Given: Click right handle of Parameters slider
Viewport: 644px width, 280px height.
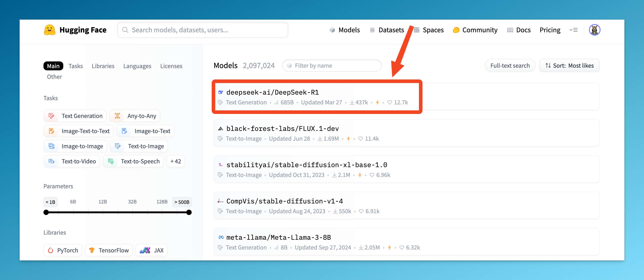Looking at the screenshot, I should 189,212.
